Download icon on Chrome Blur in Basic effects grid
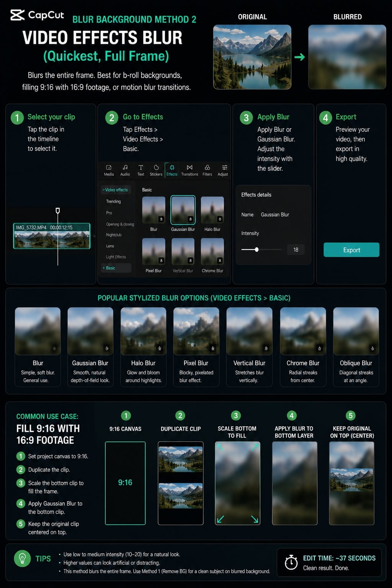 coord(220,260)
